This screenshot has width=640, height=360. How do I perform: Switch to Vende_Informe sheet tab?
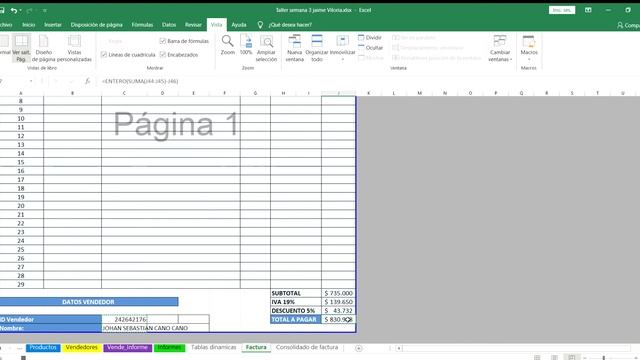click(x=127, y=347)
